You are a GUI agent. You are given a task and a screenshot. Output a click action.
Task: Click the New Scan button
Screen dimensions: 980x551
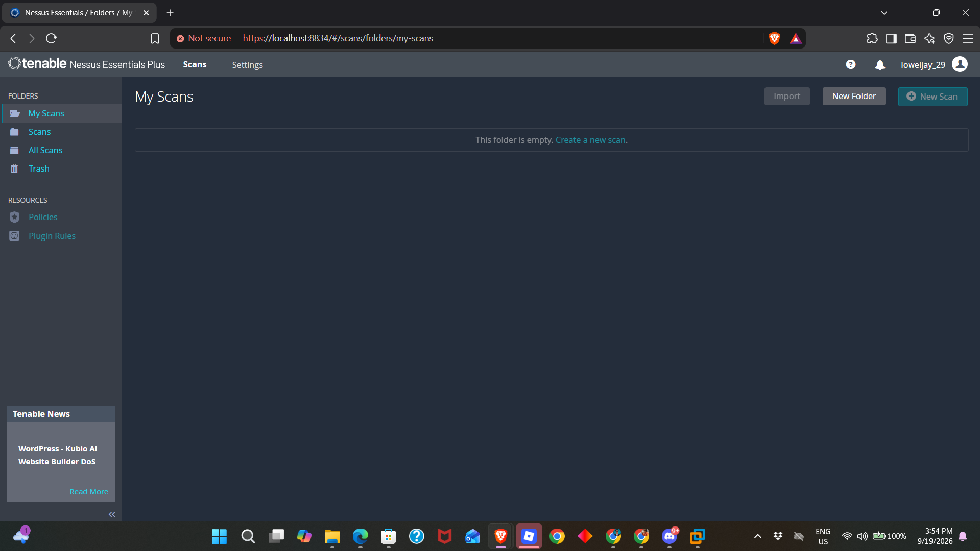(x=933, y=97)
